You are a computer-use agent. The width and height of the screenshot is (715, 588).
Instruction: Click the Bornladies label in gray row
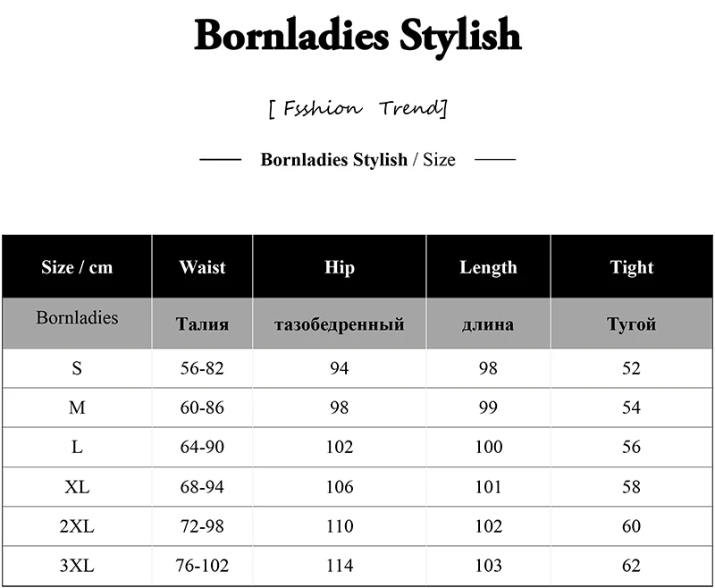(77, 318)
